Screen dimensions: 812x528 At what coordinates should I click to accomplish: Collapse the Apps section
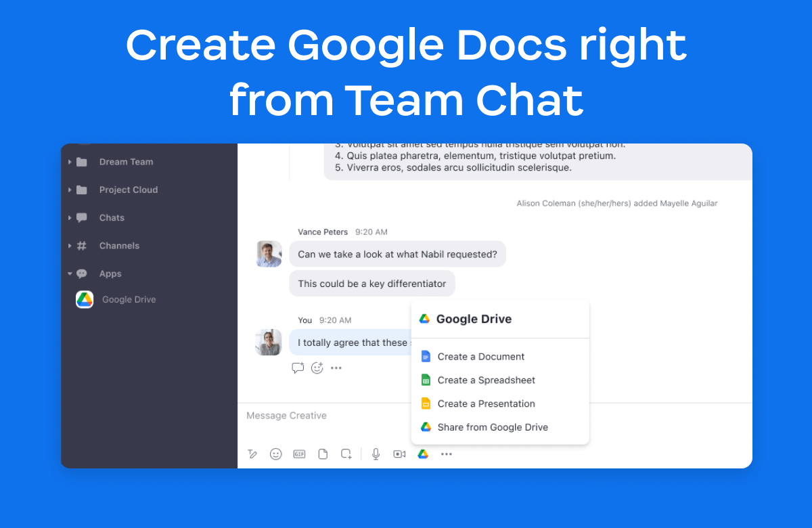pyautogui.click(x=70, y=274)
